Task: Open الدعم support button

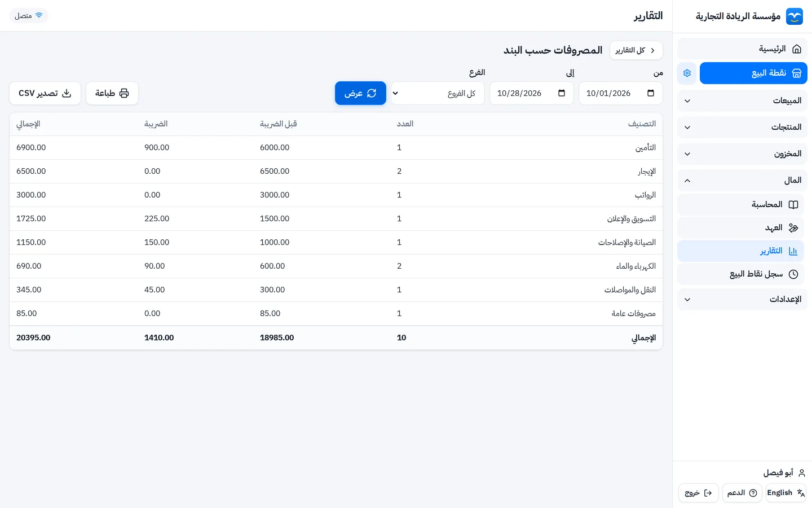Action: coord(742,493)
